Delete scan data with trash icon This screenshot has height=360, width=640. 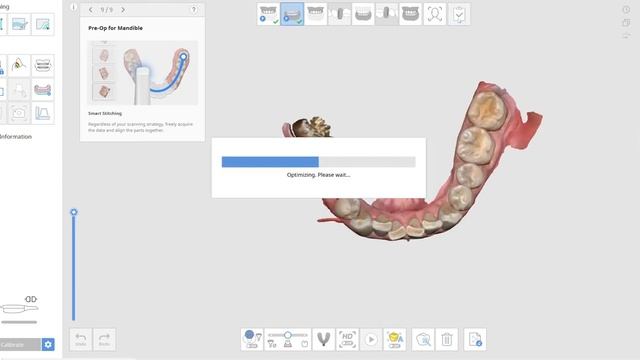447,340
